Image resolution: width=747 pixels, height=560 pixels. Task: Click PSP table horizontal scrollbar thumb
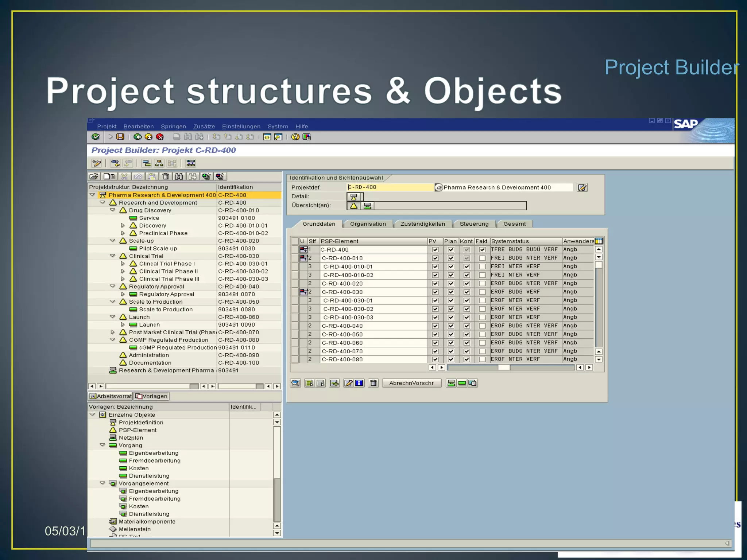[504, 367]
